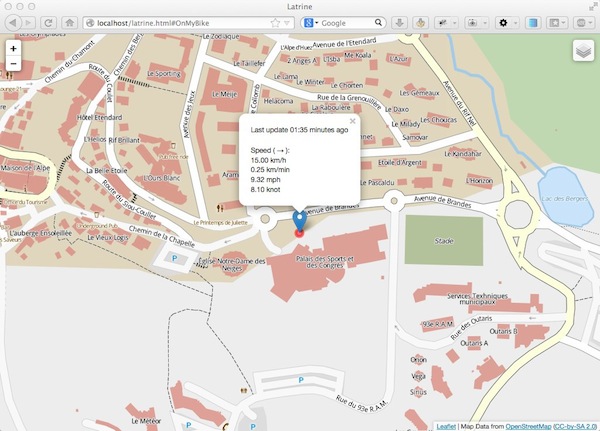Image resolution: width=600 pixels, height=431 pixels.
Task: Open the URL history dropdown arrow
Action: (287, 23)
